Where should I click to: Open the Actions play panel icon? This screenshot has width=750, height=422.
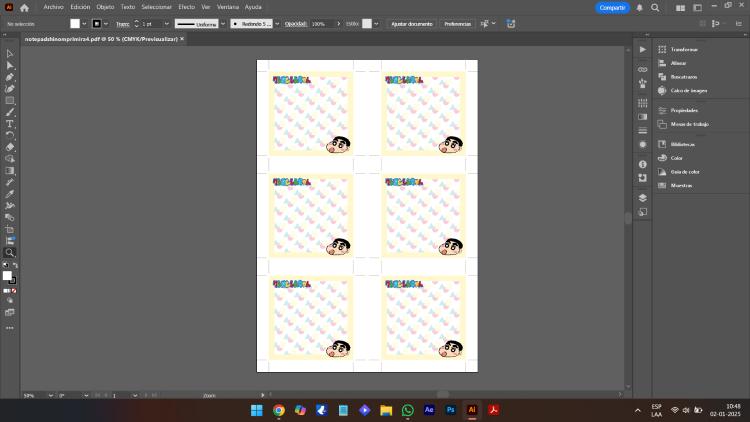pyautogui.click(x=642, y=49)
